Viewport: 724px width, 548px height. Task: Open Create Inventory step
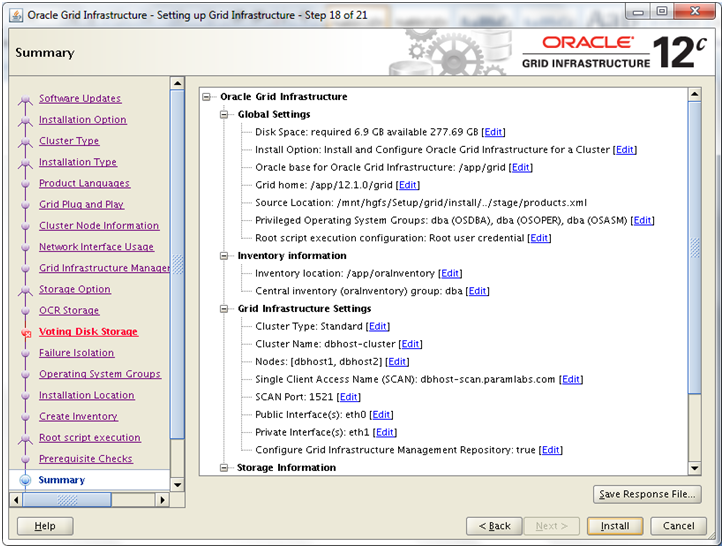[78, 417]
